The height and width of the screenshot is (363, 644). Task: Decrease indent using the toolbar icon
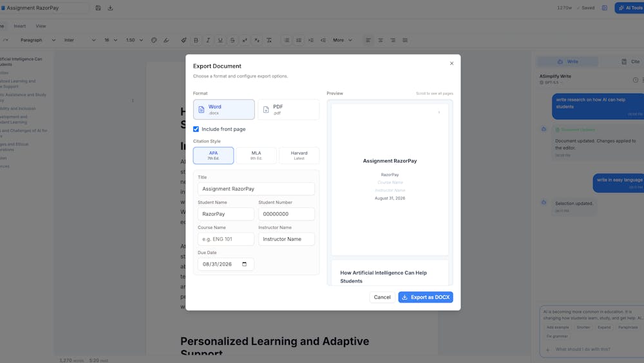323,40
